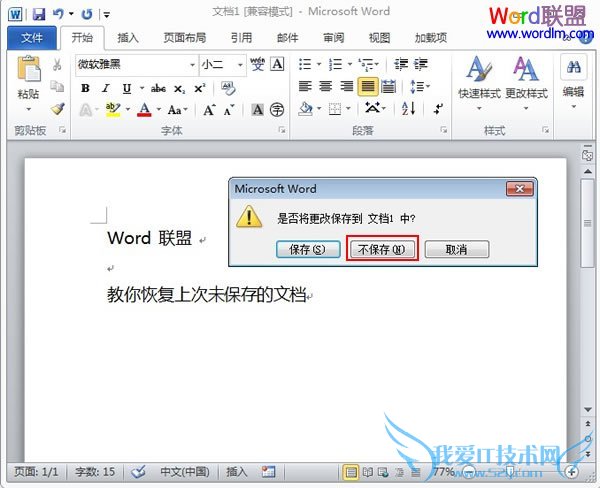Click the Clear Formatting eraser icon
The width and height of the screenshot is (600, 488).
(x=228, y=88)
